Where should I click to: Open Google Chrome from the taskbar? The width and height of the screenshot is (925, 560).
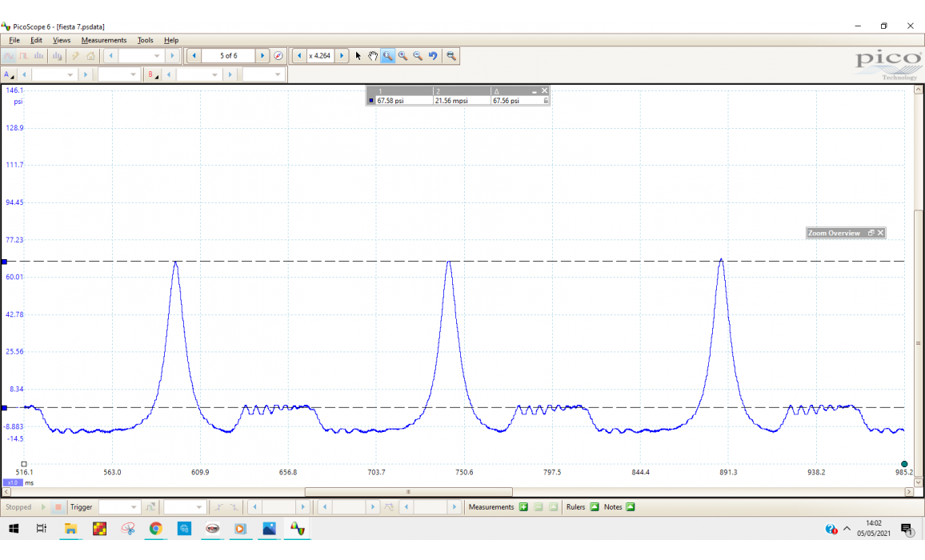[x=155, y=529]
